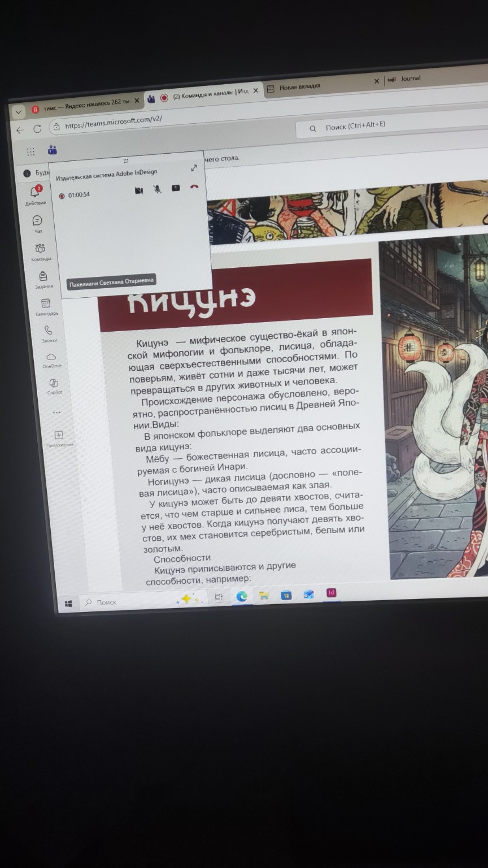This screenshot has height=868, width=488.
Task: Enable the camera in the meeting window
Action: [139, 189]
